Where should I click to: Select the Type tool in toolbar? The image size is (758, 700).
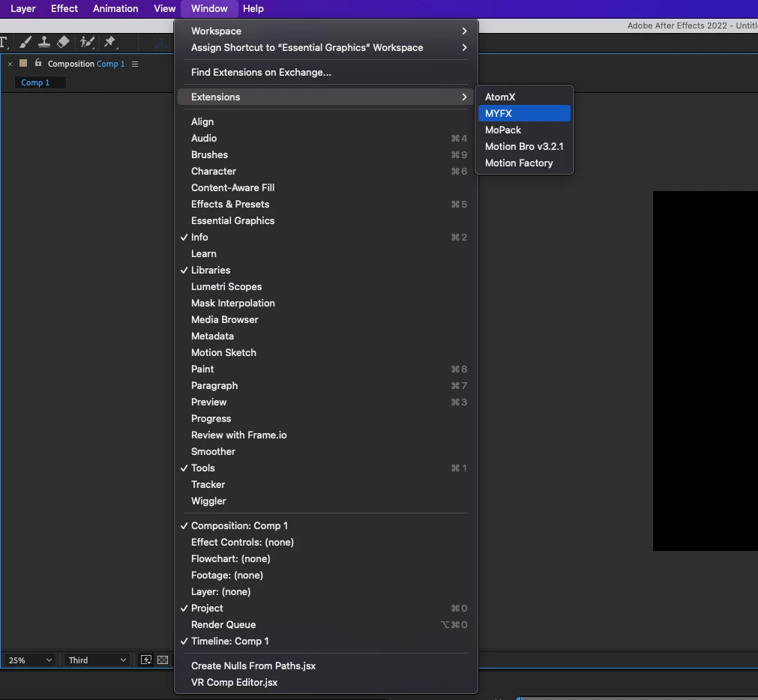coord(4,42)
